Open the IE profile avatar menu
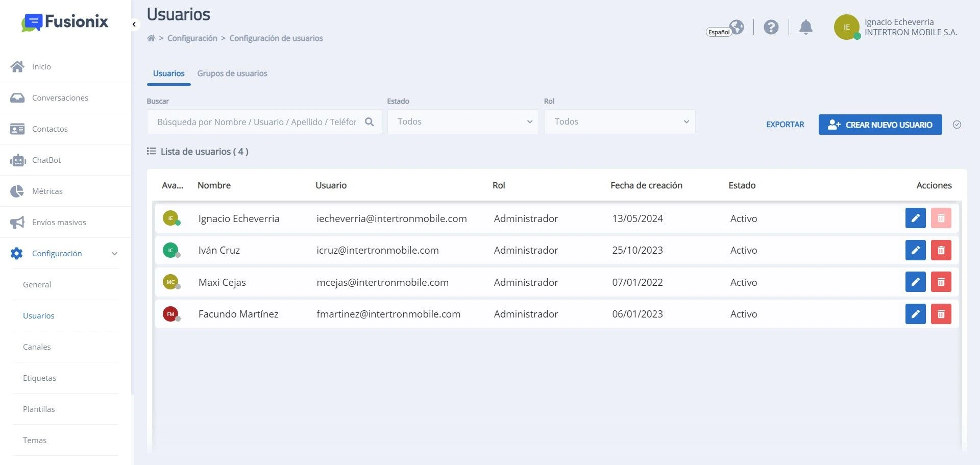The image size is (980, 465). coord(847,27)
